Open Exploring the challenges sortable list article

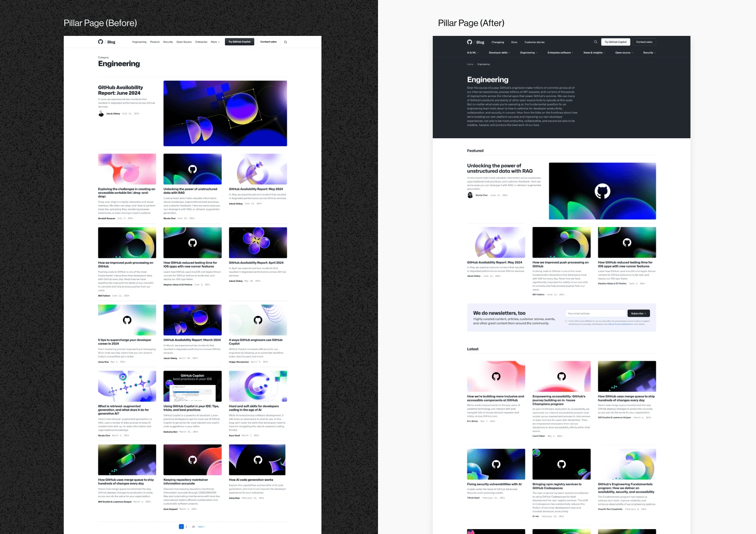tap(127, 193)
